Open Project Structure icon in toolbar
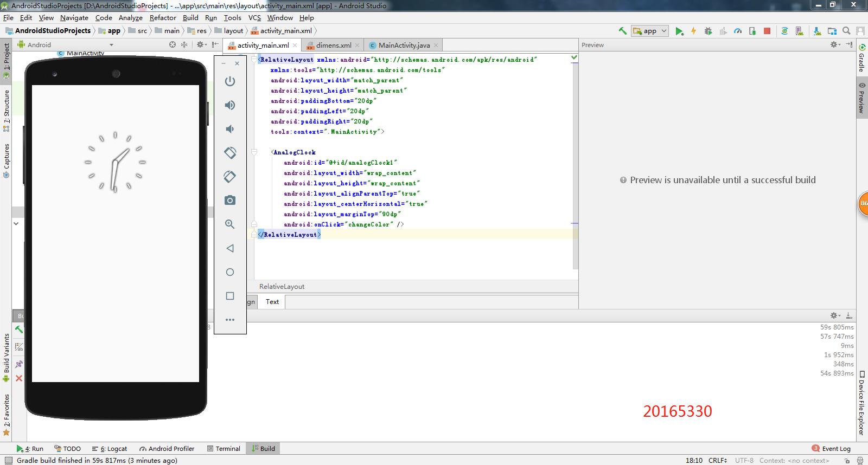868x465 pixels. tap(832, 31)
